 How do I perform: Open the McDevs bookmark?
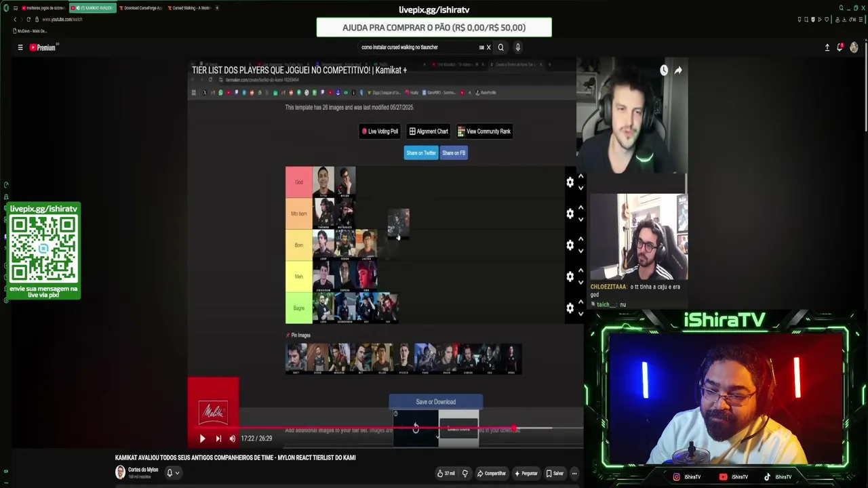tap(31, 31)
